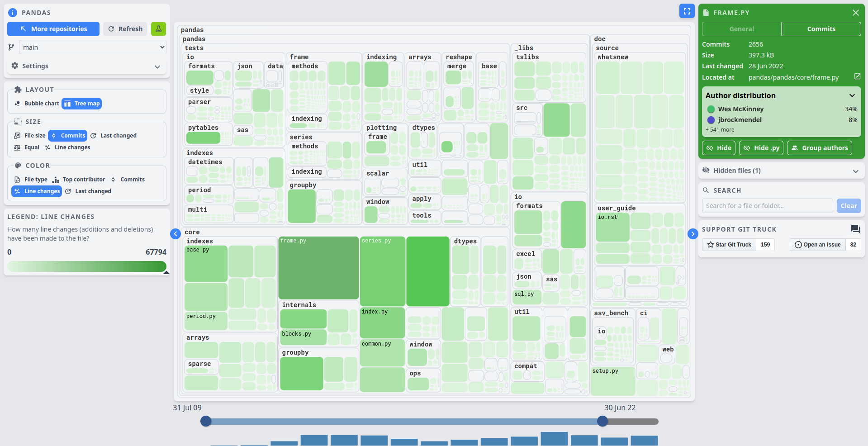Screen dimensions: 868x446
Task: Click jbrockmendel purple author dot
Action: 711,120
